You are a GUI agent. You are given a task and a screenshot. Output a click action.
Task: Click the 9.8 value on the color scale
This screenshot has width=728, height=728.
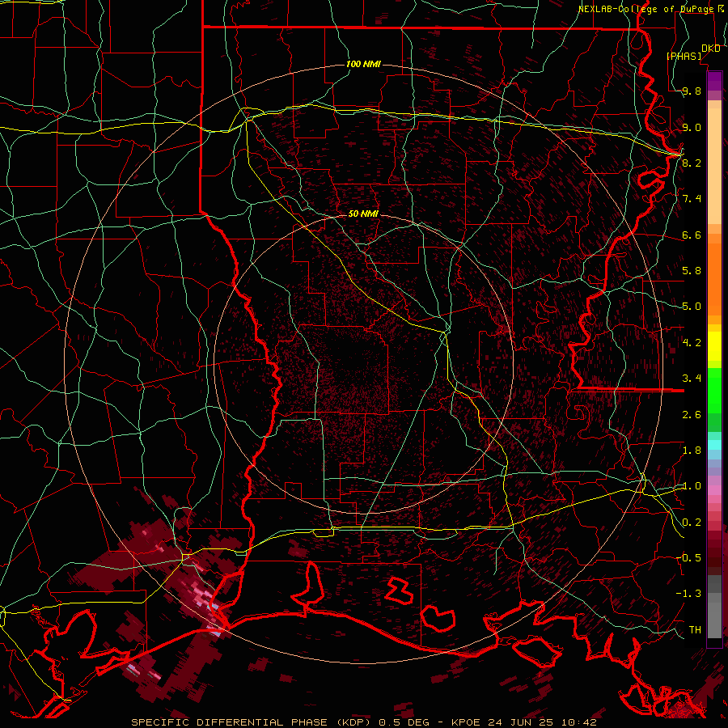(692, 91)
